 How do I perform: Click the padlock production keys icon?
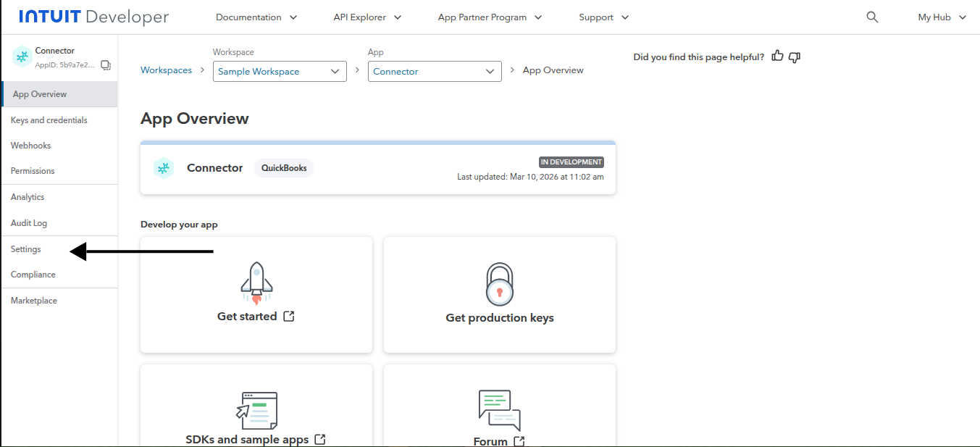pos(499,284)
